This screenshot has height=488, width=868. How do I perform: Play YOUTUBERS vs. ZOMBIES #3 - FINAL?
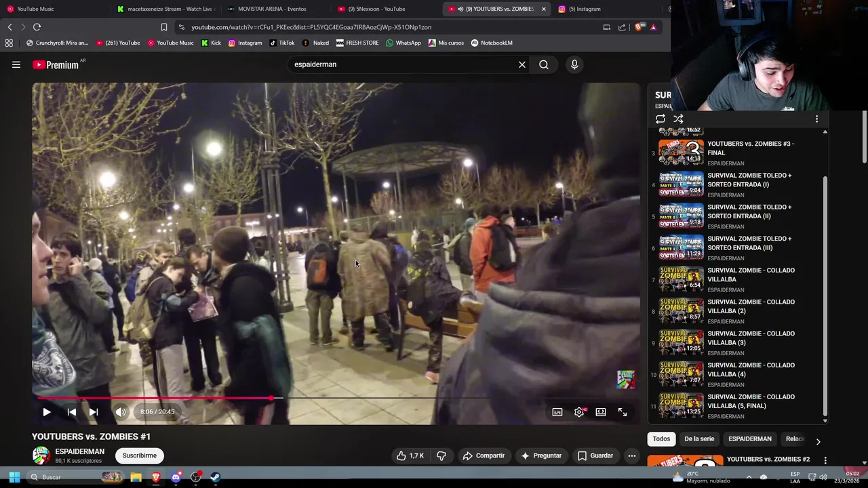[x=739, y=152]
